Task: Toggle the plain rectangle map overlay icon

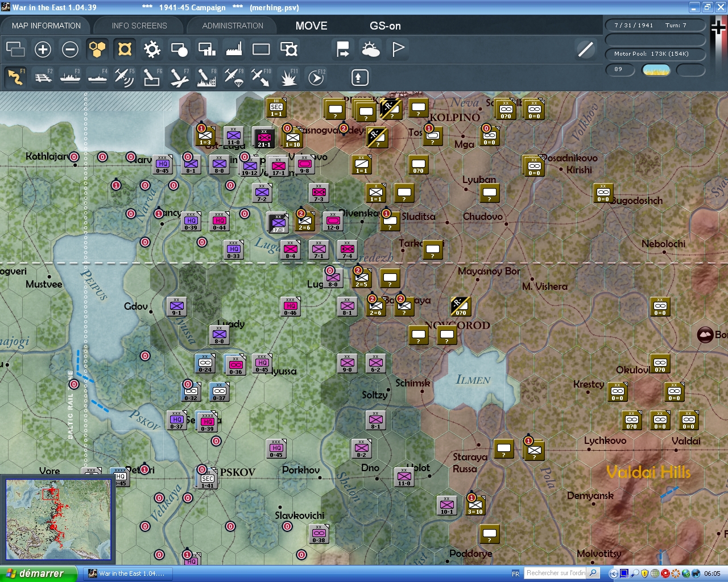Action: pos(261,49)
